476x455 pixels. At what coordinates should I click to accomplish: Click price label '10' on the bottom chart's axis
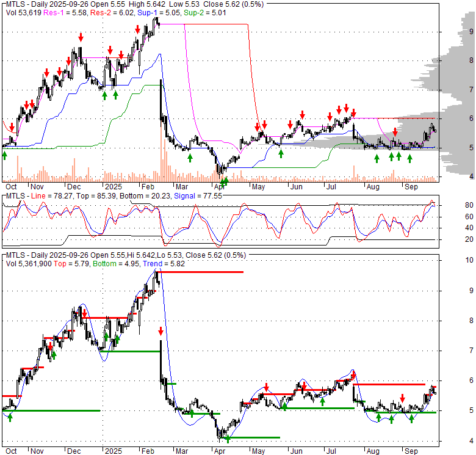[x=469, y=260]
